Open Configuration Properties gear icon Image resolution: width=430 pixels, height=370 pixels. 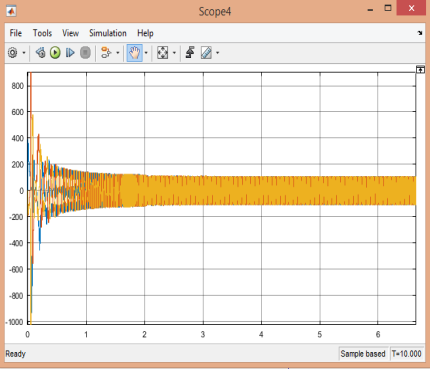point(13,53)
